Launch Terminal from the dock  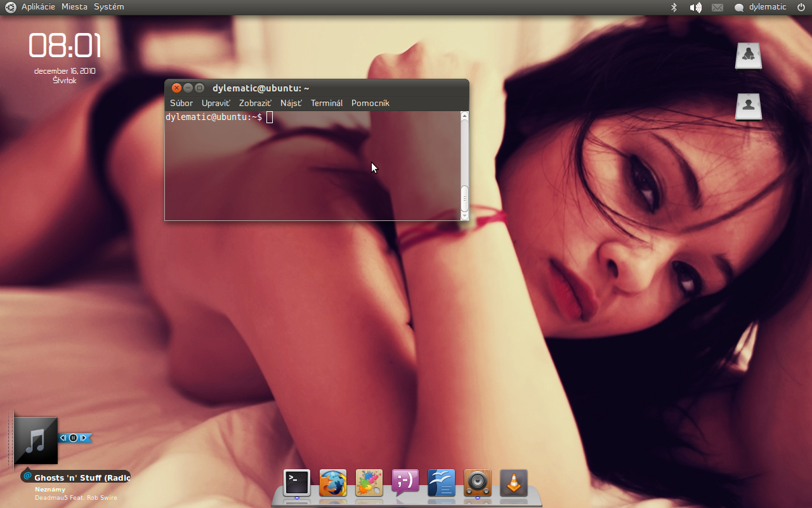296,483
